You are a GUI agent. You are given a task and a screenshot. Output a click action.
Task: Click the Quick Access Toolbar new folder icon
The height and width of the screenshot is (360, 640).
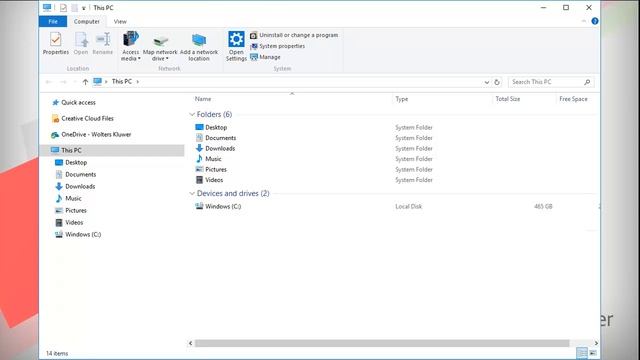pos(74,8)
